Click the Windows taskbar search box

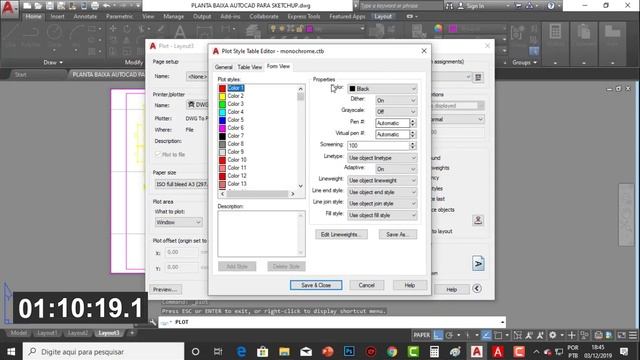104,351
